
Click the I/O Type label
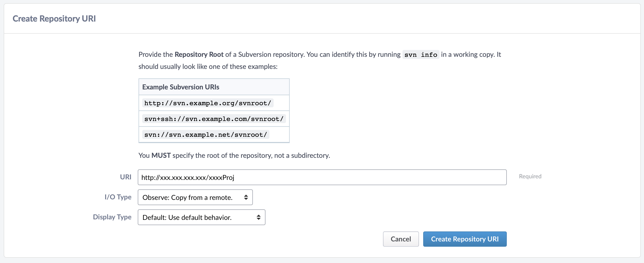click(x=118, y=197)
